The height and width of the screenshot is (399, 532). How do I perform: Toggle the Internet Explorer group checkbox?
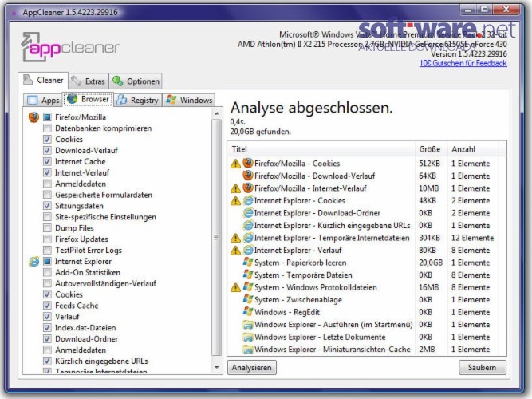click(47, 262)
